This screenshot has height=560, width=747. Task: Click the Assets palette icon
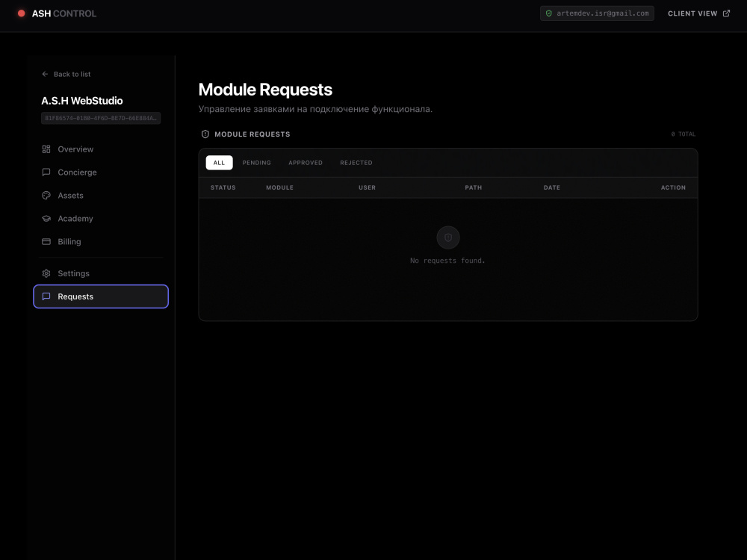tap(46, 195)
